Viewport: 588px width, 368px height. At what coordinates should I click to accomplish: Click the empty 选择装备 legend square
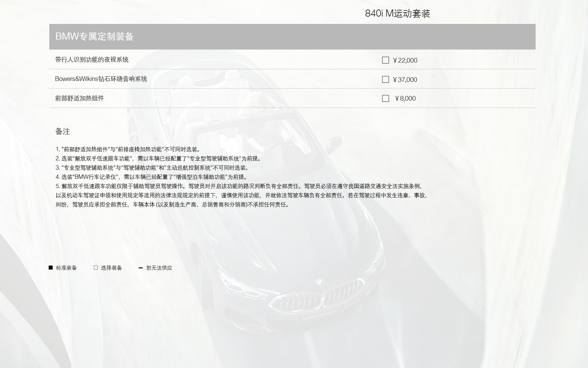coord(96,268)
